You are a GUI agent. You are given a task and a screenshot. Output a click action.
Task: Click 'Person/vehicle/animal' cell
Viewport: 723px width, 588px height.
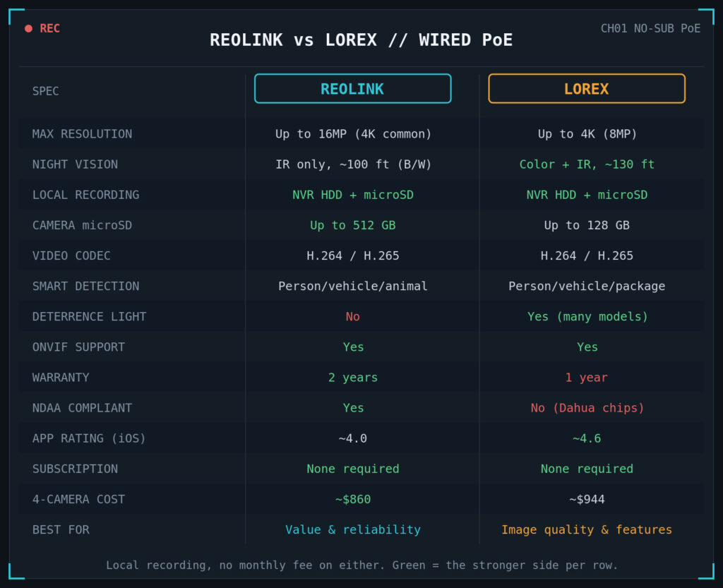tap(353, 286)
